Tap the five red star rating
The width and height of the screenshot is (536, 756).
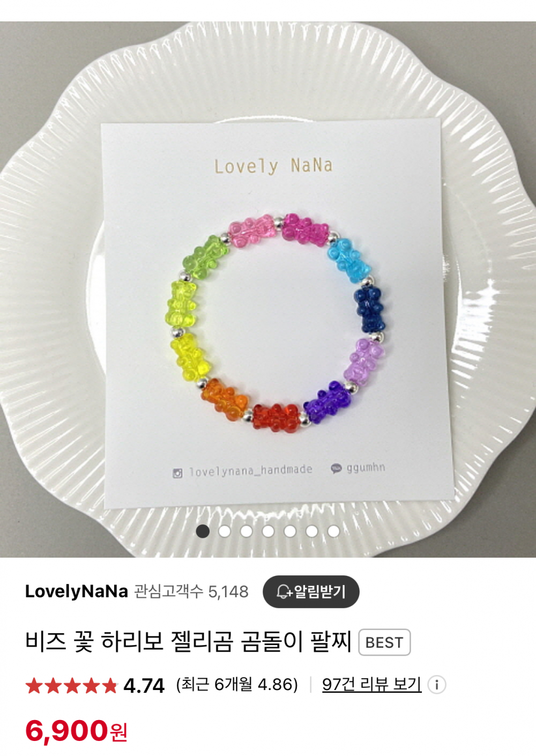[x=71, y=685]
